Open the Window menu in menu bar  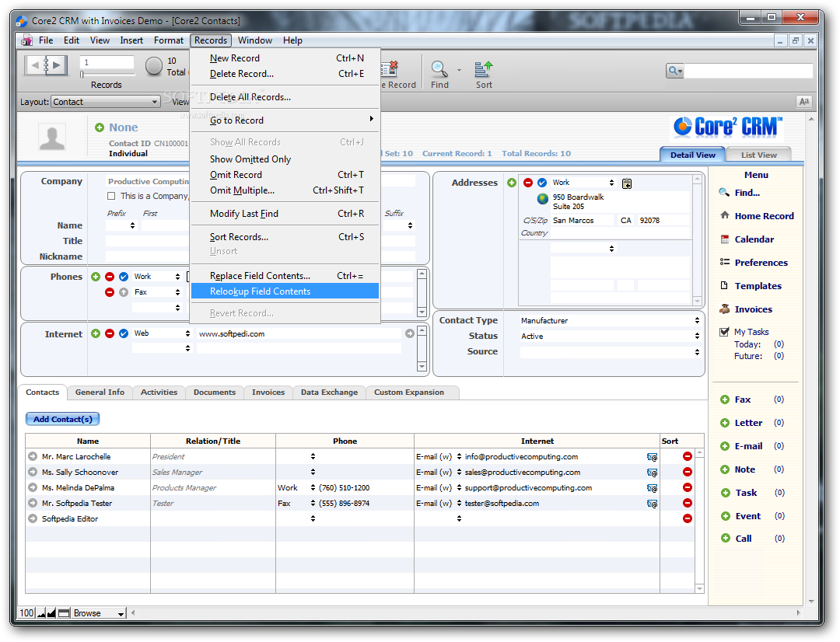254,40
